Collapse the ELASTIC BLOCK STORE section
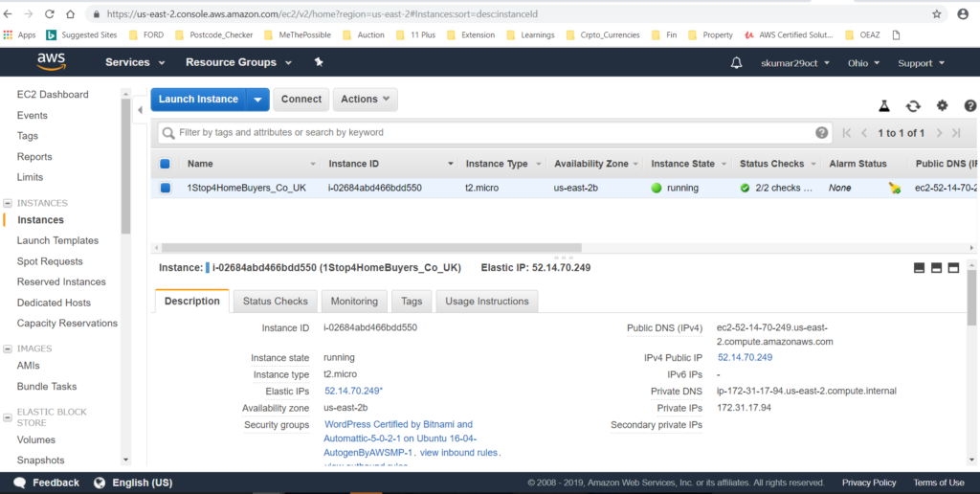980x494 pixels. point(8,417)
